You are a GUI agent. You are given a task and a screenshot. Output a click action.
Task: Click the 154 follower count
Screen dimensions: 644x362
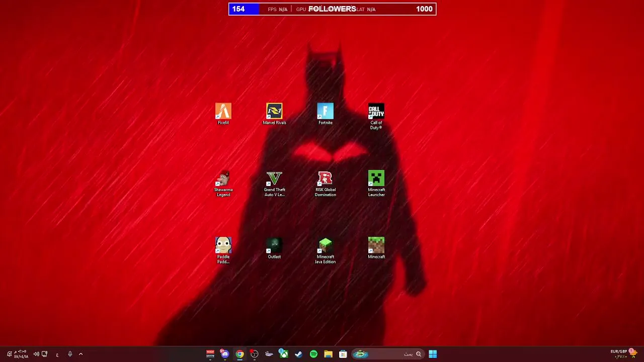[238, 9]
